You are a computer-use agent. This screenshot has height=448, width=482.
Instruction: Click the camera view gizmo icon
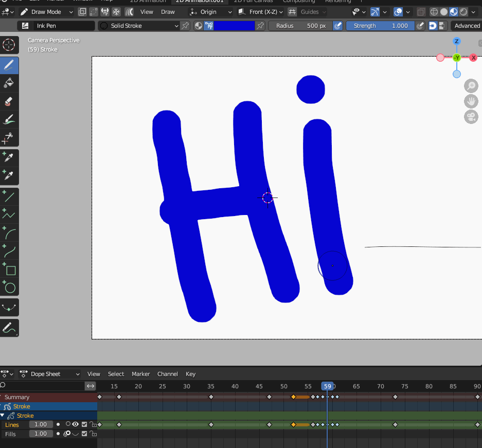coord(471,117)
